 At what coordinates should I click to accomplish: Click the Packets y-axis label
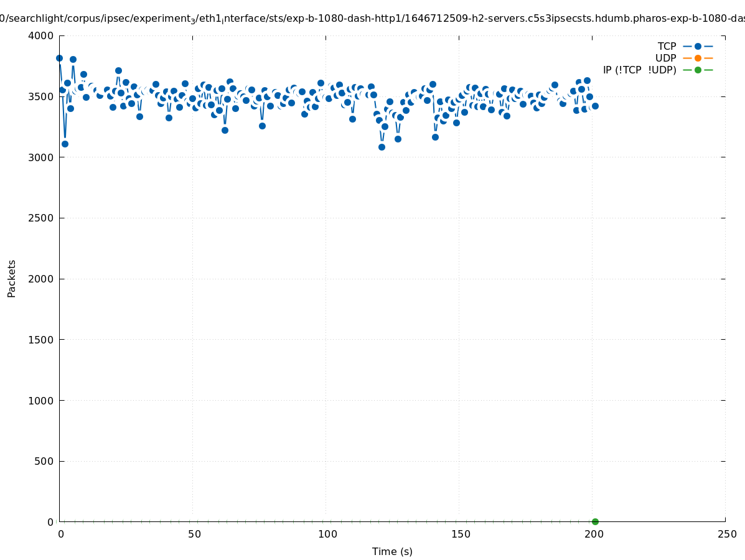click(x=12, y=278)
